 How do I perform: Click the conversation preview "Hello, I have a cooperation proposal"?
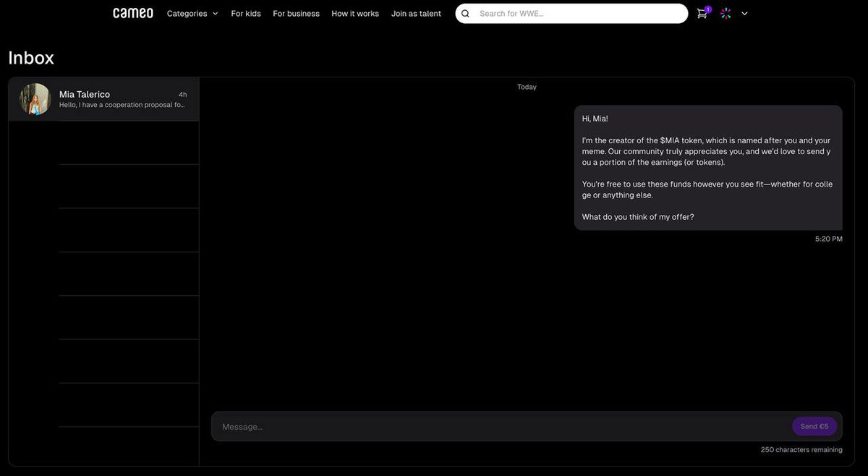click(x=122, y=105)
